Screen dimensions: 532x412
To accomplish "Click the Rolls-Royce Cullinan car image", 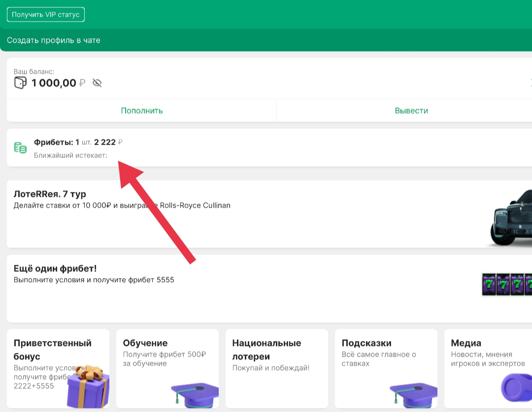I will (x=511, y=218).
